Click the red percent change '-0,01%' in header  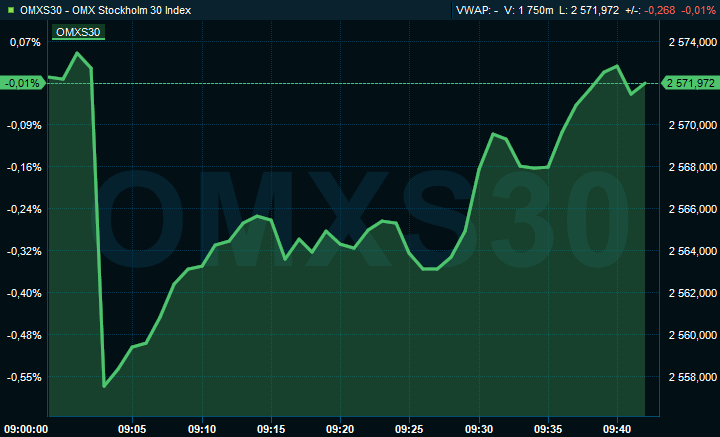click(698, 10)
